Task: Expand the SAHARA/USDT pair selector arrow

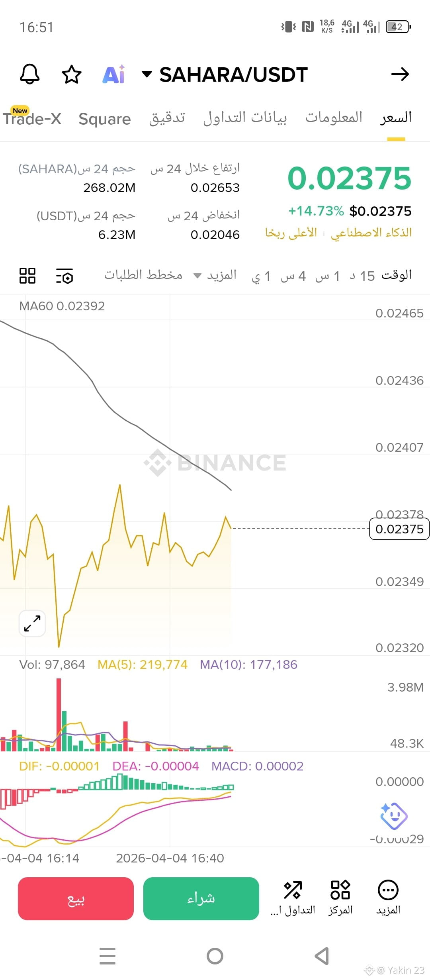Action: pos(147,74)
